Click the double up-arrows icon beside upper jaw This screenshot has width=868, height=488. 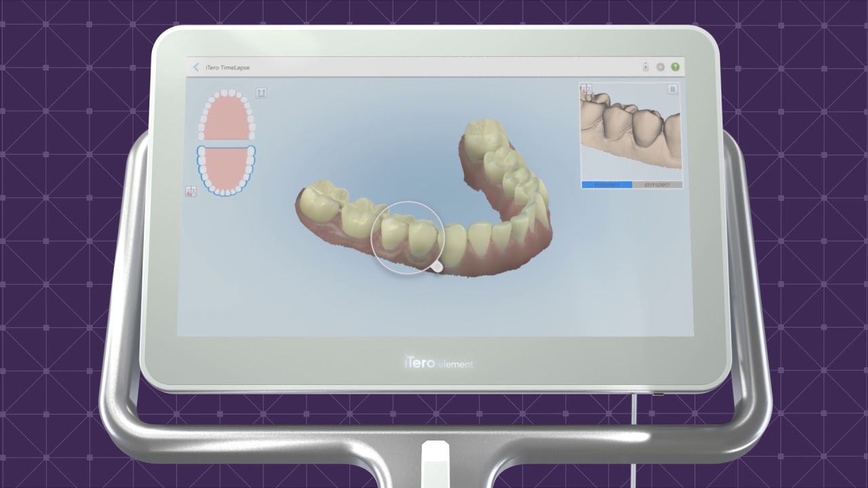(x=261, y=93)
